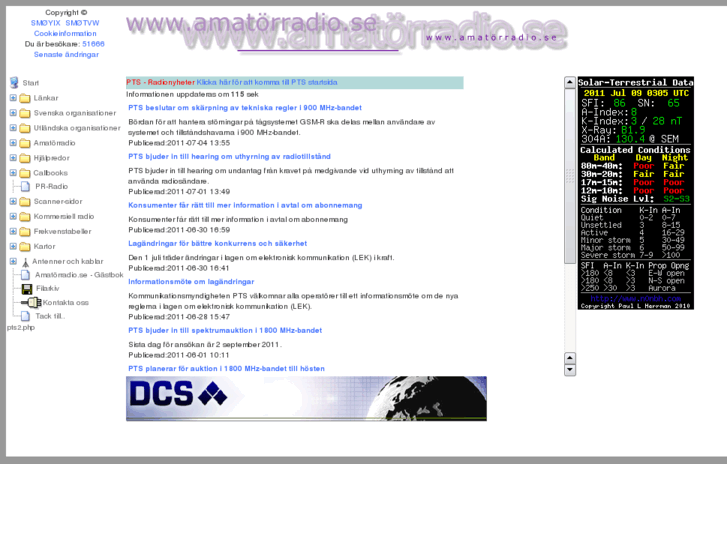Open article on 900 MHz-bandet rules
727x545 pixels.
coord(245,108)
